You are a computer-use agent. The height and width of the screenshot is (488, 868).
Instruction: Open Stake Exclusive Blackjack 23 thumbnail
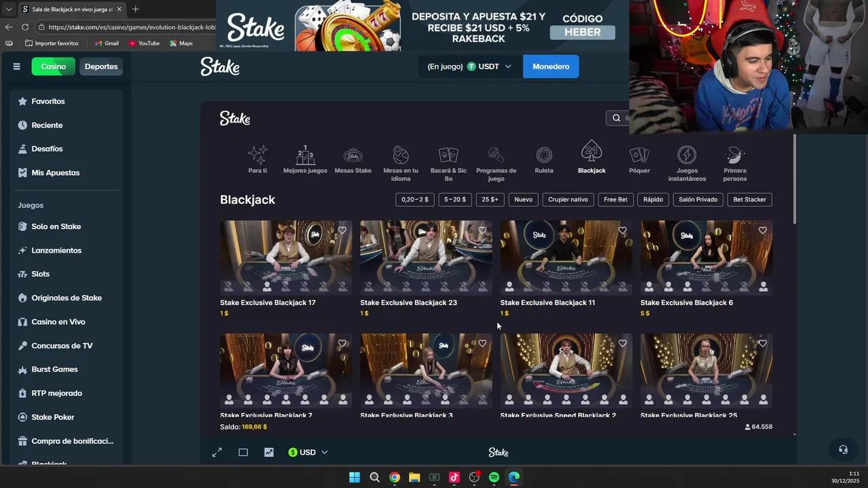click(x=425, y=258)
